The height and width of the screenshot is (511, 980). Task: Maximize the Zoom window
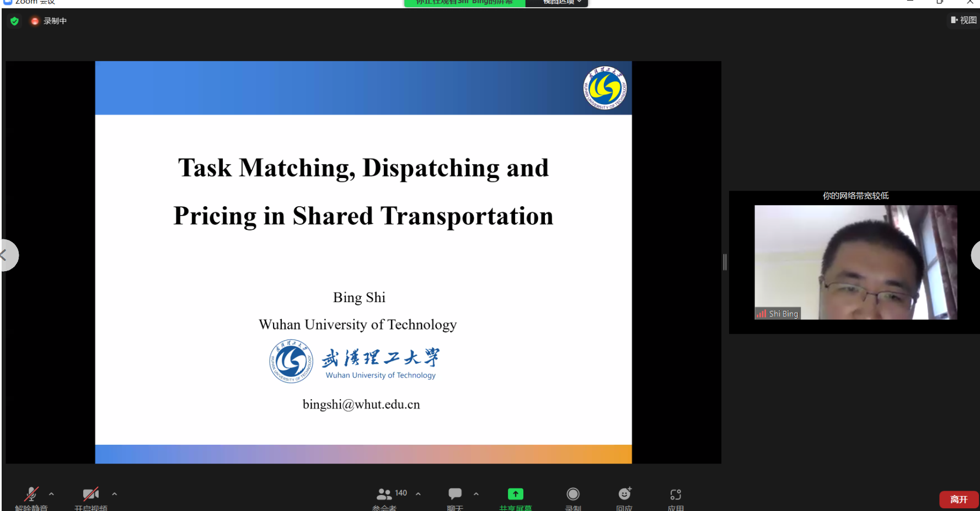tap(940, 2)
